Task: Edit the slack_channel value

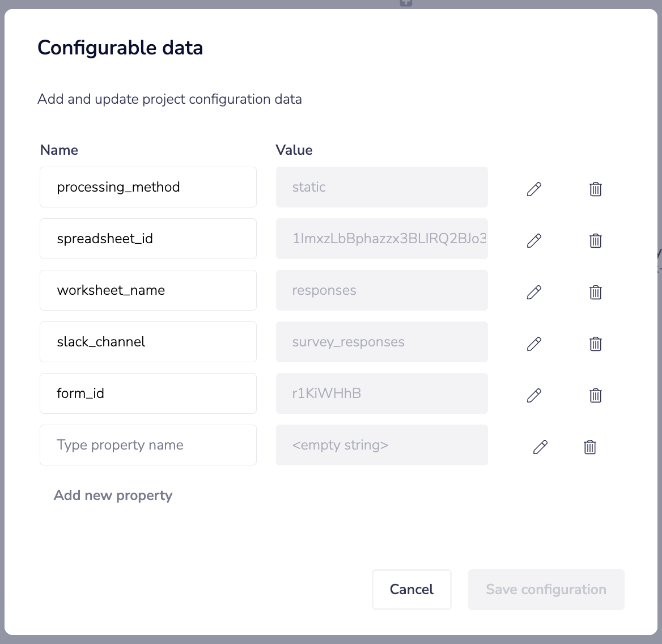Action: click(534, 344)
